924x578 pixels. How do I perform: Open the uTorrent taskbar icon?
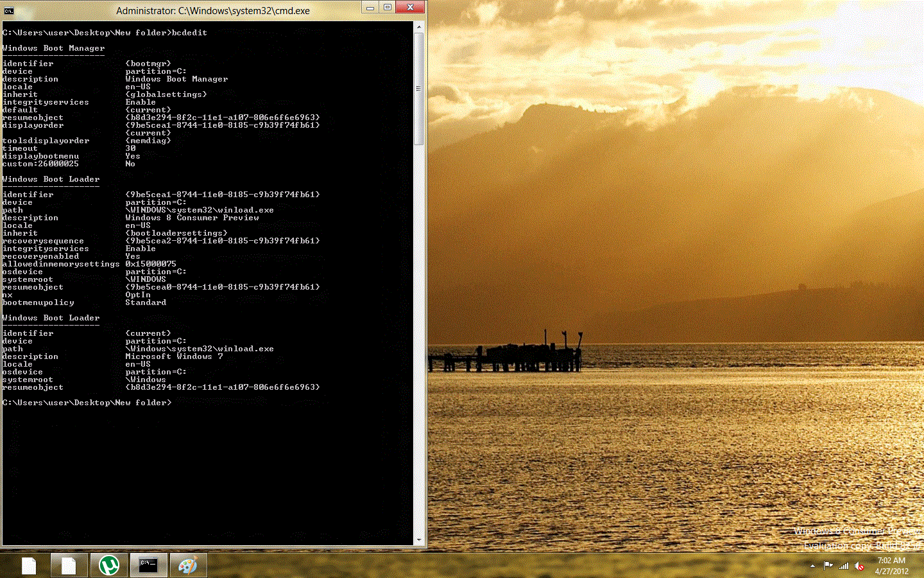[x=109, y=566]
